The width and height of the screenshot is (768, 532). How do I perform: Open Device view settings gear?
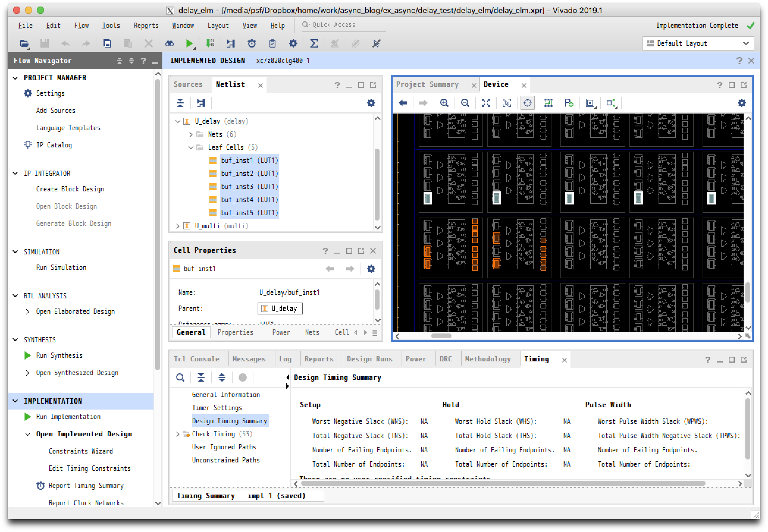click(x=741, y=103)
